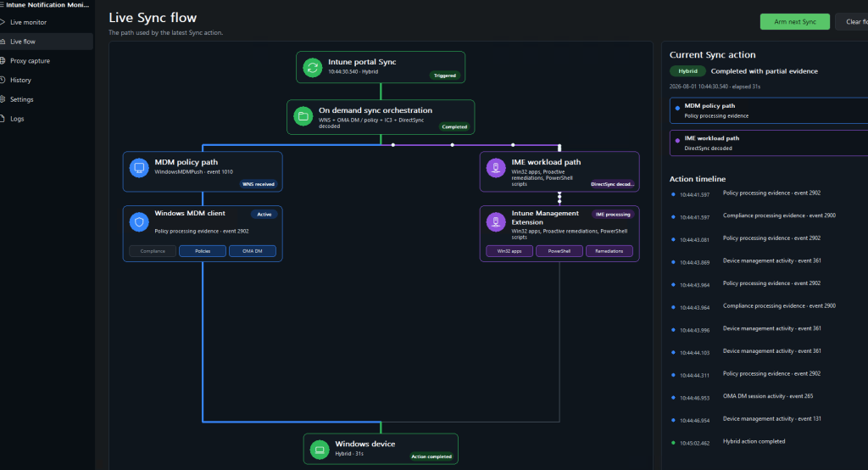
Task: Click the Hybrid badge under Current Sync action
Action: 688,71
